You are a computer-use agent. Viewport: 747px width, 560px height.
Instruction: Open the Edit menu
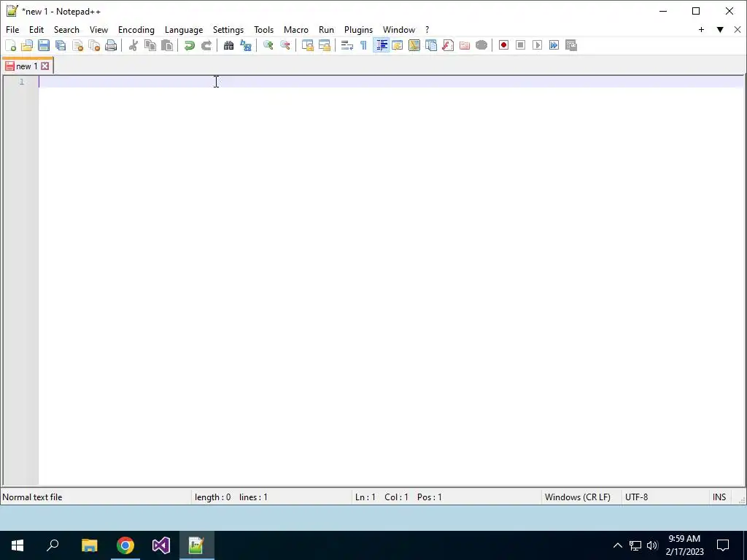click(x=36, y=29)
